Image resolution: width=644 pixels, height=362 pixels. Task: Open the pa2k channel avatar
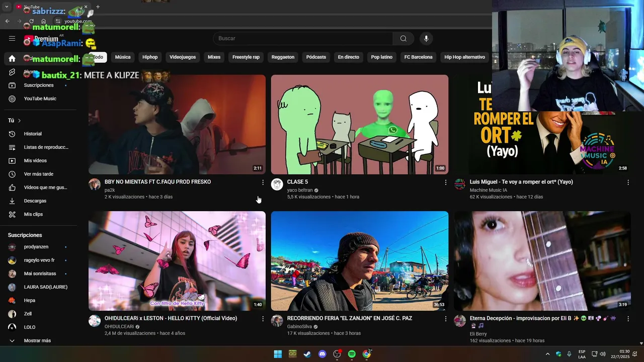click(95, 185)
